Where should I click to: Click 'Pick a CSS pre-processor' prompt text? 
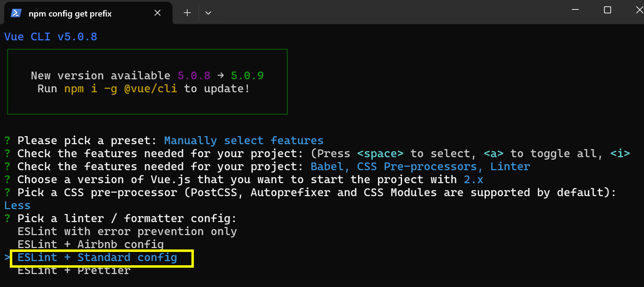click(97, 193)
